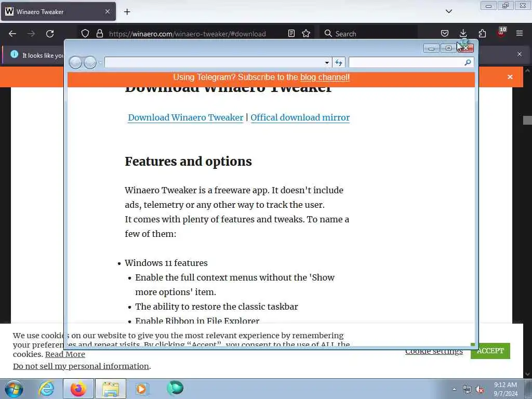Open File Explorer from taskbar
The width and height of the screenshot is (532, 399).
point(111,389)
